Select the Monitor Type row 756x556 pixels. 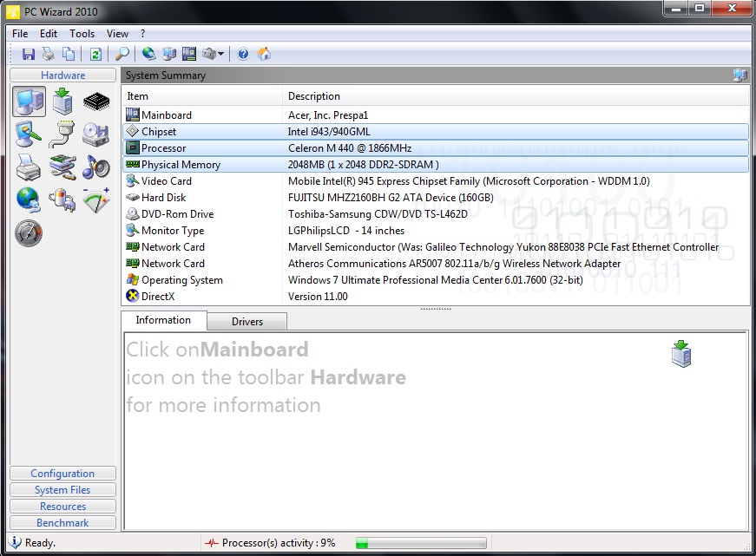(436, 231)
